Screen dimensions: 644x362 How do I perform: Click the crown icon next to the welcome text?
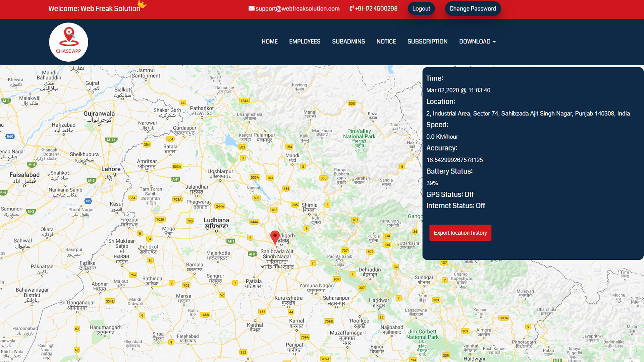pos(142,4)
